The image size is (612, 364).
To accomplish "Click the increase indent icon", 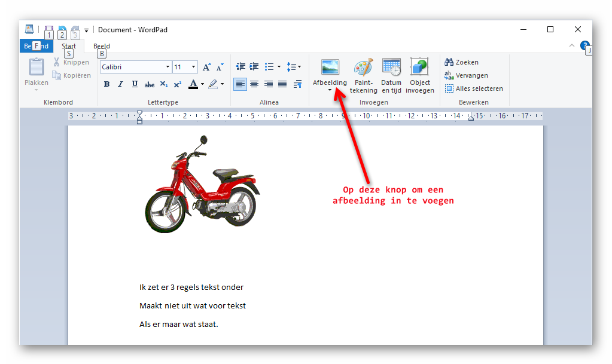I will (x=254, y=67).
